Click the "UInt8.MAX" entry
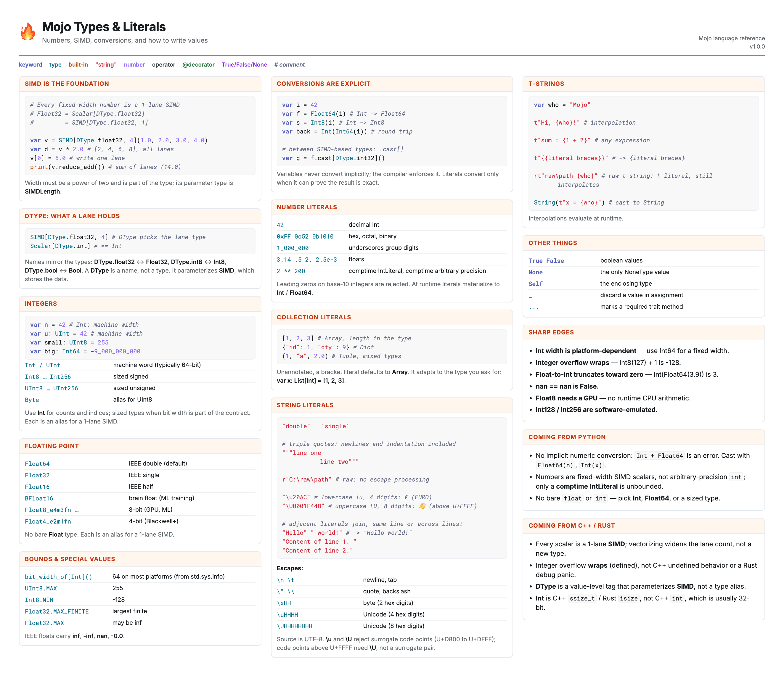Screen dimensions: 784x673 point(41,589)
